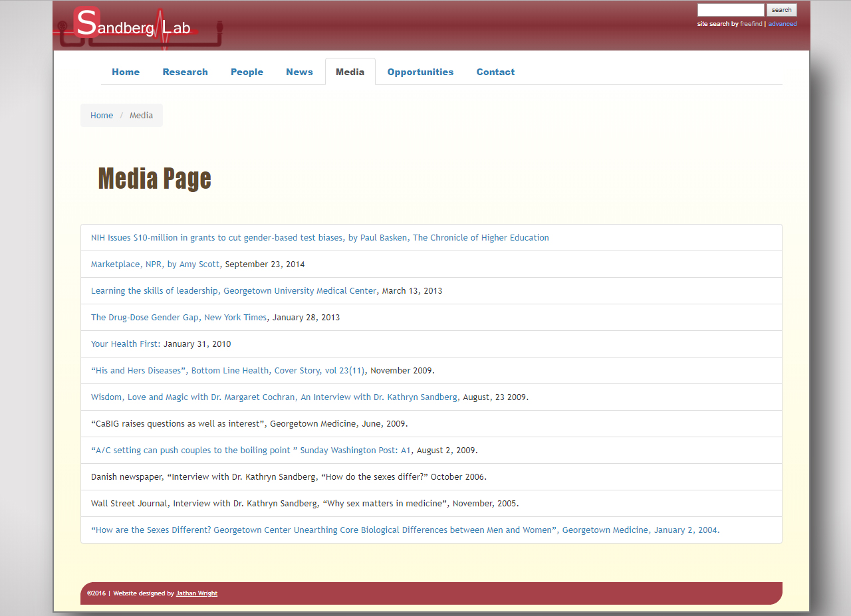Open The Drug-Dose Gender Gap article
Screen dimensions: 851x616
pos(178,318)
